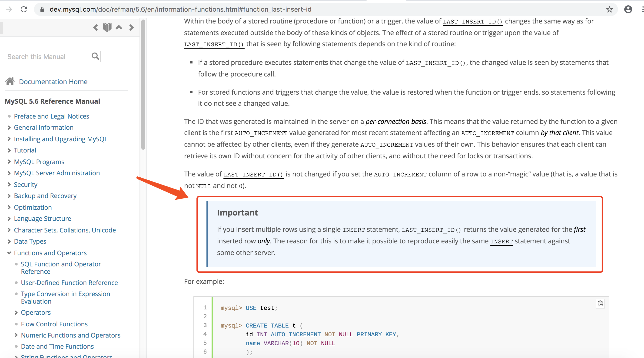Copy code with clipboard icon
The height and width of the screenshot is (358, 644).
[x=600, y=304]
